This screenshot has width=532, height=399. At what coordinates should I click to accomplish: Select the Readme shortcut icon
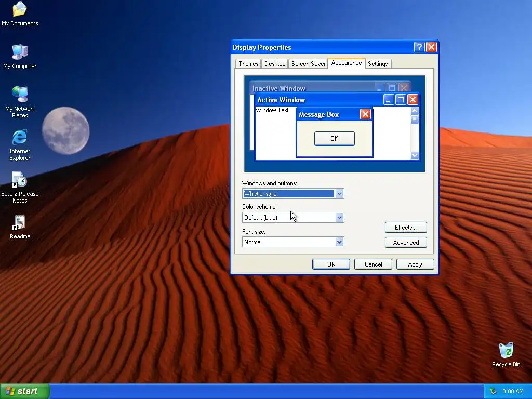pos(20,227)
